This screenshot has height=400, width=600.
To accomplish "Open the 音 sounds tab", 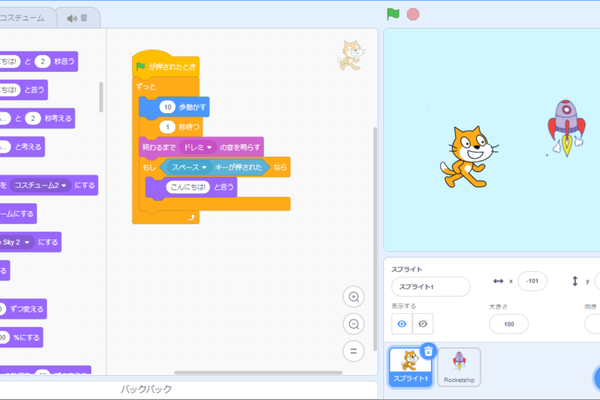I will coord(78,18).
